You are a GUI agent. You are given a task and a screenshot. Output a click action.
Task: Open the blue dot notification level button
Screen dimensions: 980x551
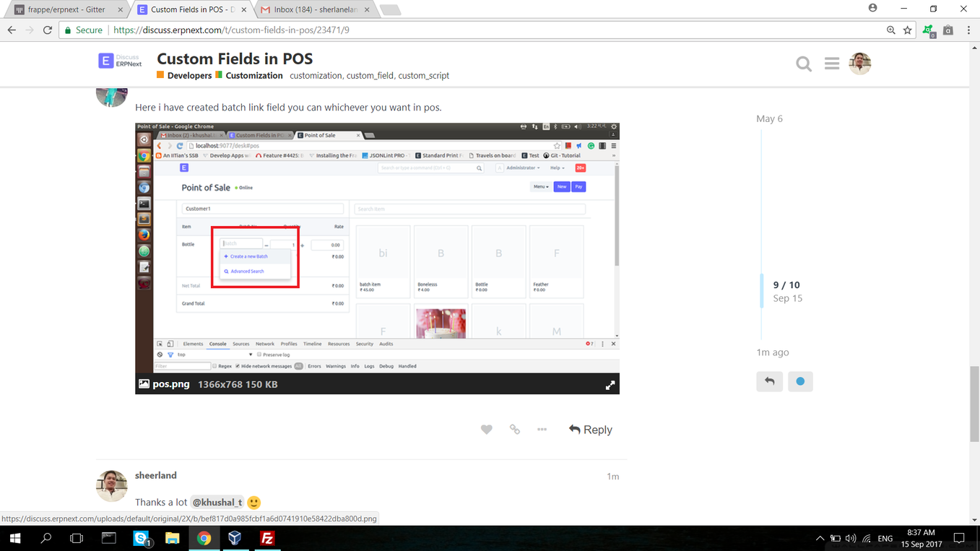[800, 381]
